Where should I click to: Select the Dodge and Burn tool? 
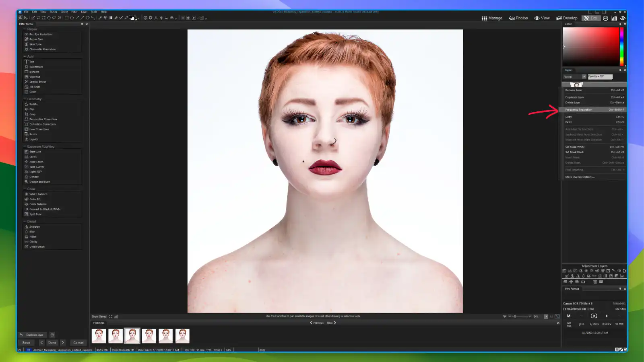tap(37, 181)
